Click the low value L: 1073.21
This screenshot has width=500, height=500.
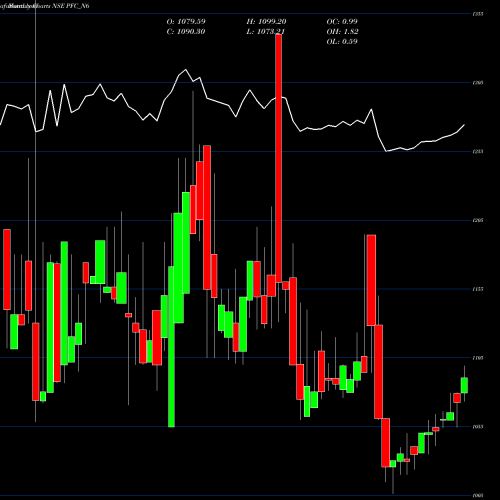tap(266, 32)
